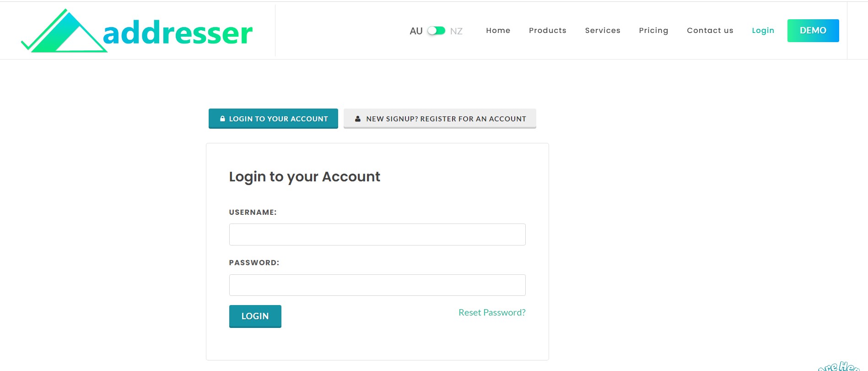Open the Contact us page
Screen dimensions: 868x371
(x=710, y=31)
